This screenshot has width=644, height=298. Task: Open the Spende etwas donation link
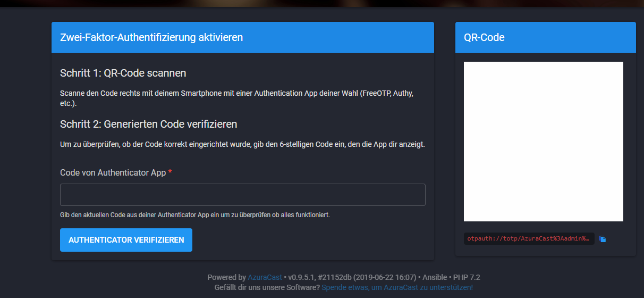[397, 287]
